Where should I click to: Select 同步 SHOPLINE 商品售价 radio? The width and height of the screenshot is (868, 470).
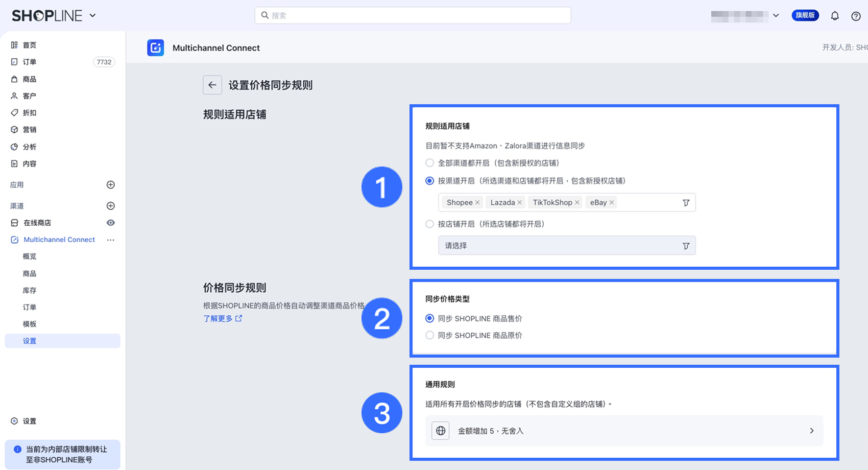[430, 319]
